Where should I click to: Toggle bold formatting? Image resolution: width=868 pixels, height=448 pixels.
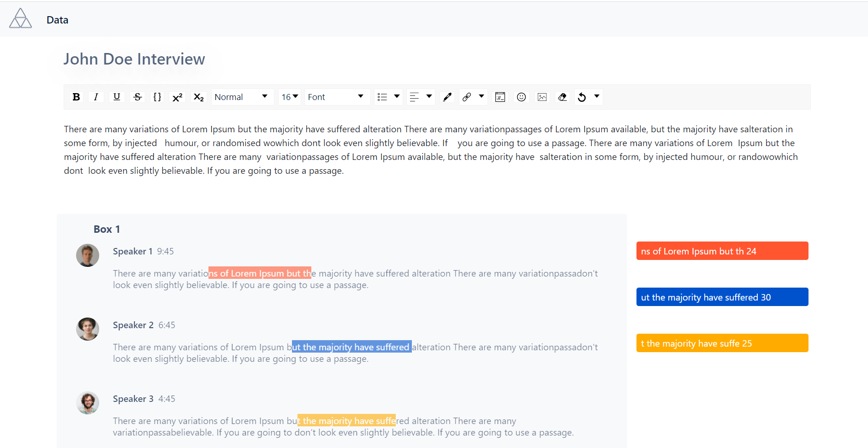click(x=77, y=97)
